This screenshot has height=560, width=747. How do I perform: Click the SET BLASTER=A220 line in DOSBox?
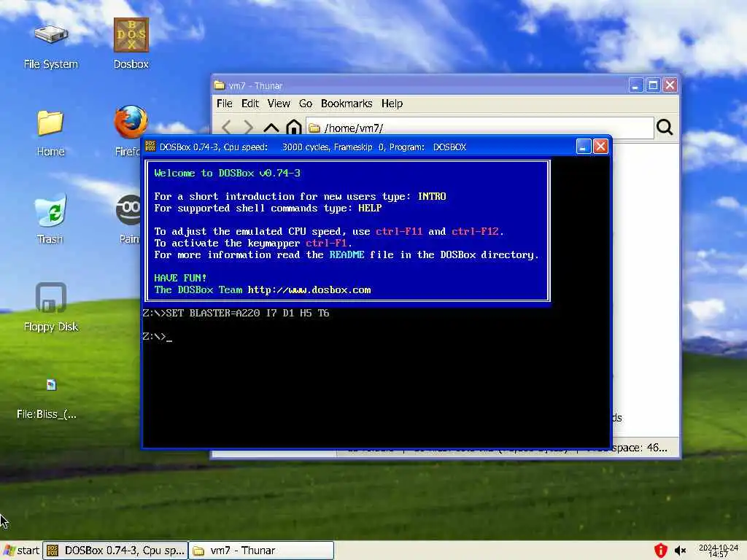point(236,313)
